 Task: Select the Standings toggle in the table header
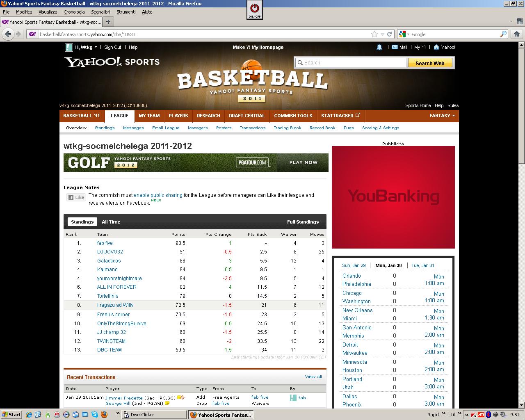tap(82, 222)
